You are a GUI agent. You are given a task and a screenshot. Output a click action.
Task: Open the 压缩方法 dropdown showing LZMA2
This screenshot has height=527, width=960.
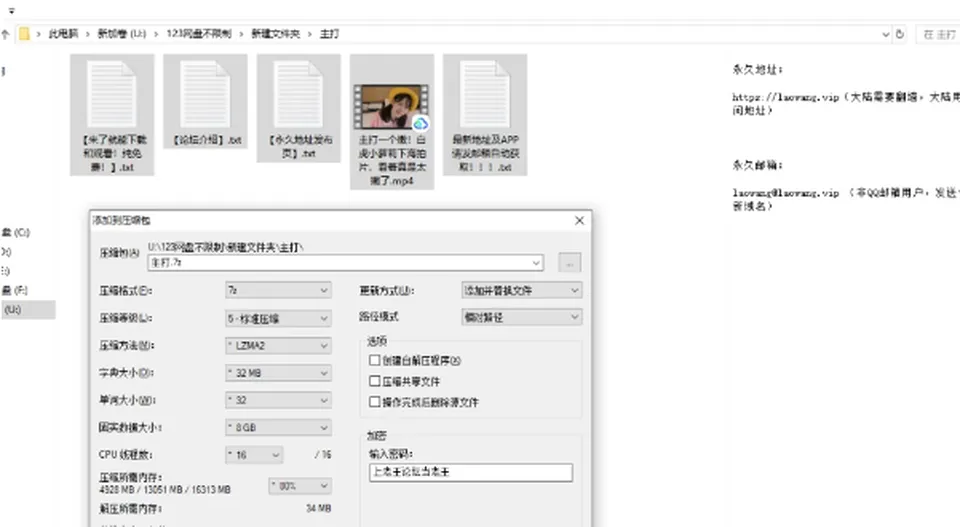[278, 346]
